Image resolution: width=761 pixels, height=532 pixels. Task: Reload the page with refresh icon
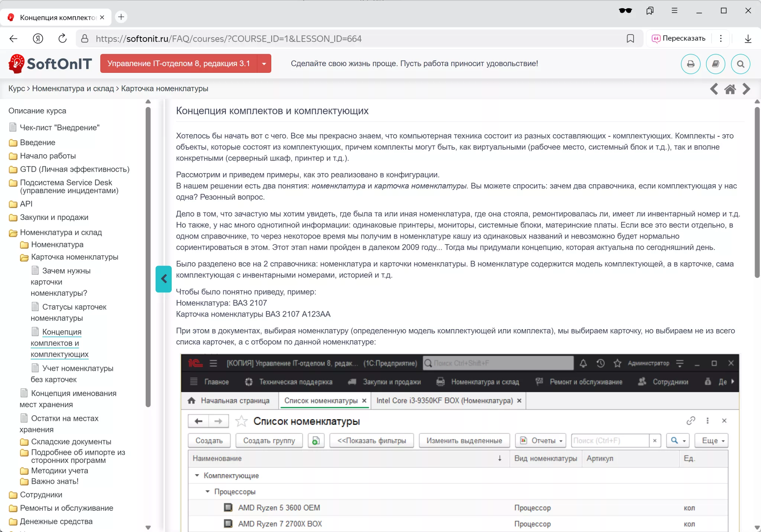(x=62, y=39)
